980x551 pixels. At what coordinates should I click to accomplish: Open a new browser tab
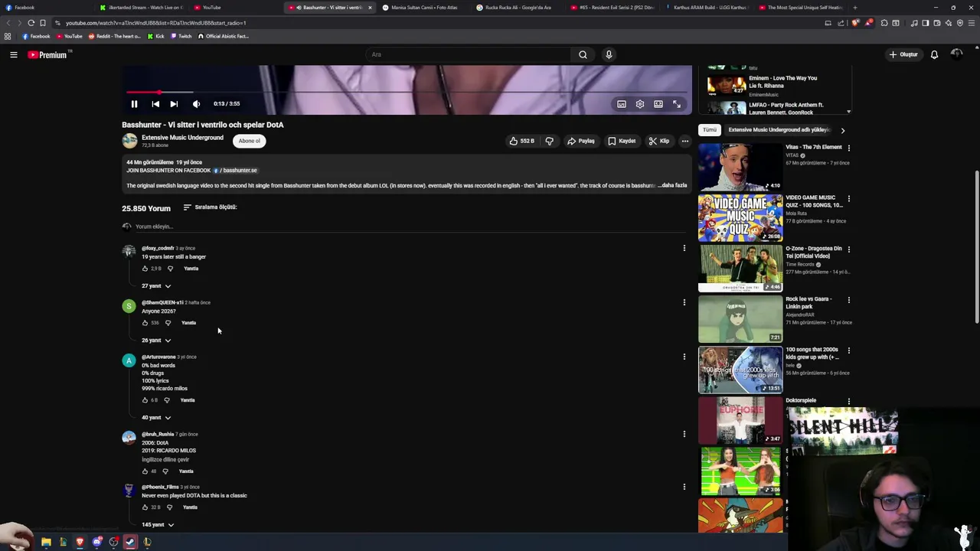click(854, 8)
